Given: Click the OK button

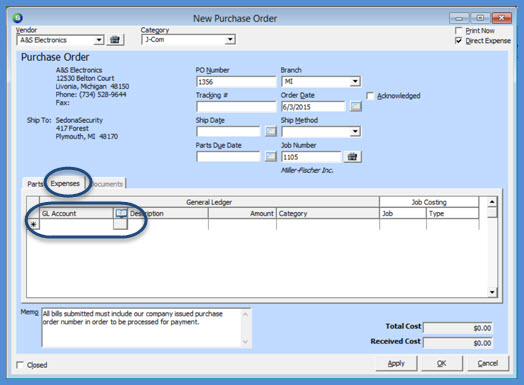Looking at the screenshot, I should [442, 363].
